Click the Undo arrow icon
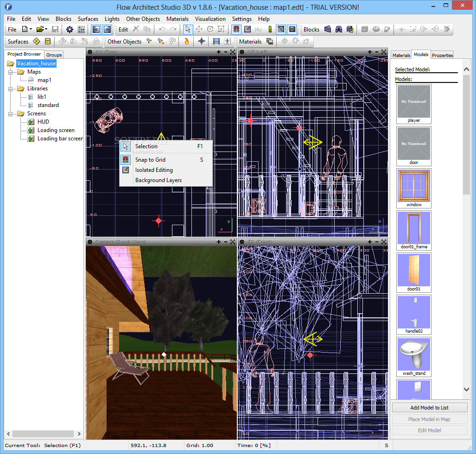 (162, 30)
